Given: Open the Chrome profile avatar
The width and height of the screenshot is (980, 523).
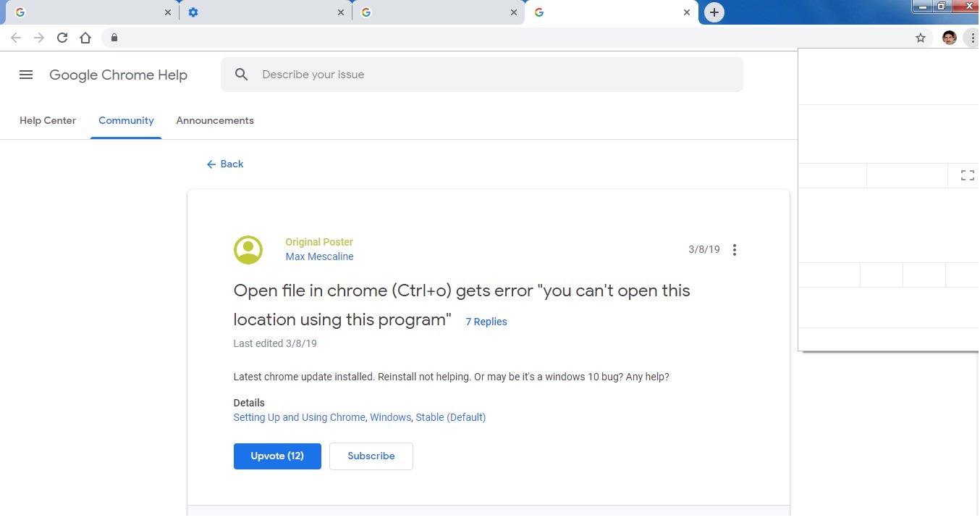Looking at the screenshot, I should pyautogui.click(x=950, y=38).
